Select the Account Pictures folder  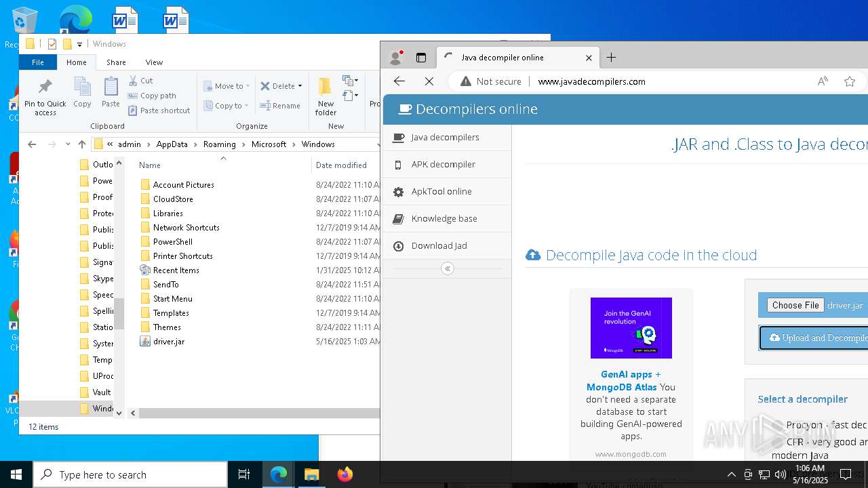click(x=183, y=185)
